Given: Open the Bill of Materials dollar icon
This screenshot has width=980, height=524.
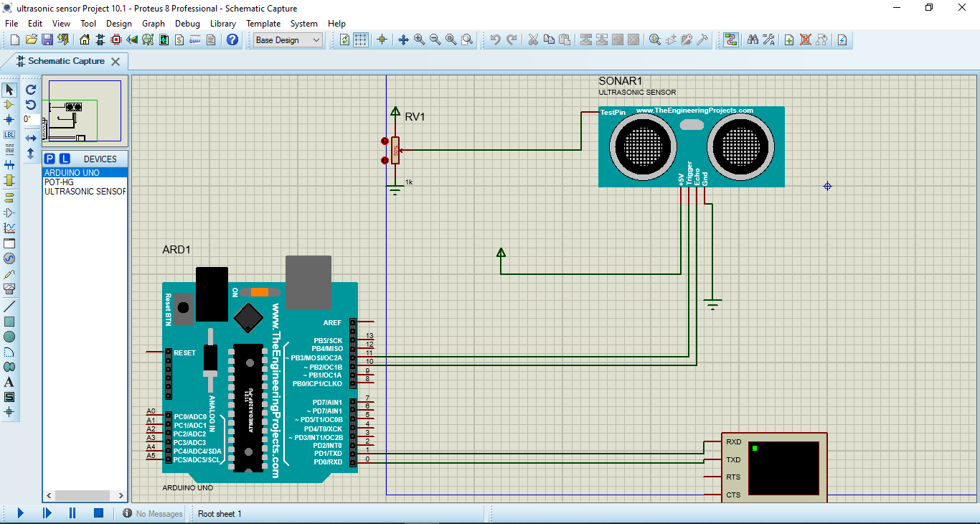Looking at the screenshot, I should click(x=179, y=40).
